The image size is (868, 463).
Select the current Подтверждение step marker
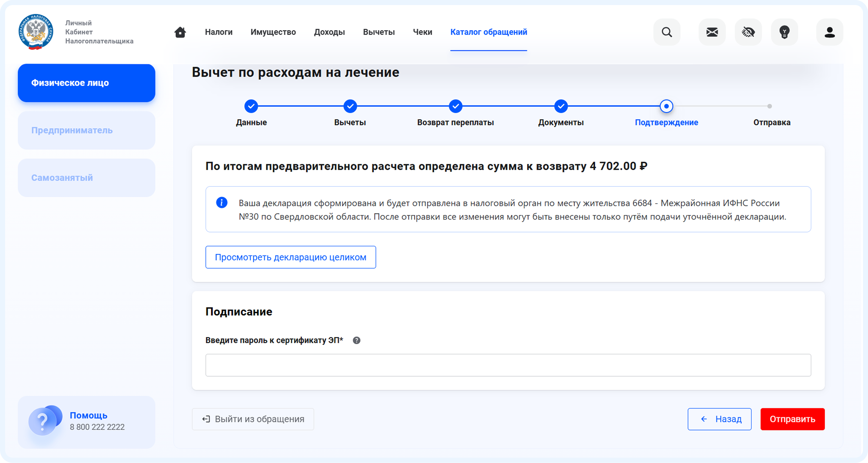tap(666, 106)
